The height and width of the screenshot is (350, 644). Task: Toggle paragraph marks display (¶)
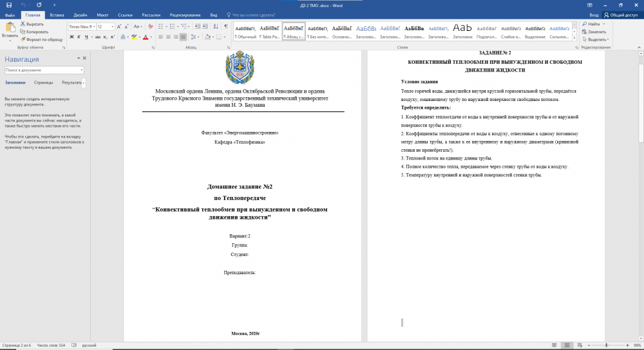click(225, 27)
